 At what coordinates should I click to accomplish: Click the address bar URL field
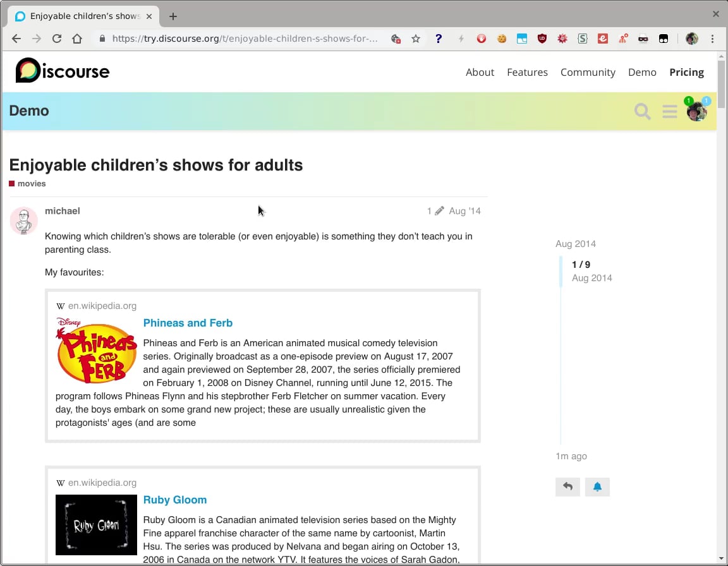click(245, 39)
